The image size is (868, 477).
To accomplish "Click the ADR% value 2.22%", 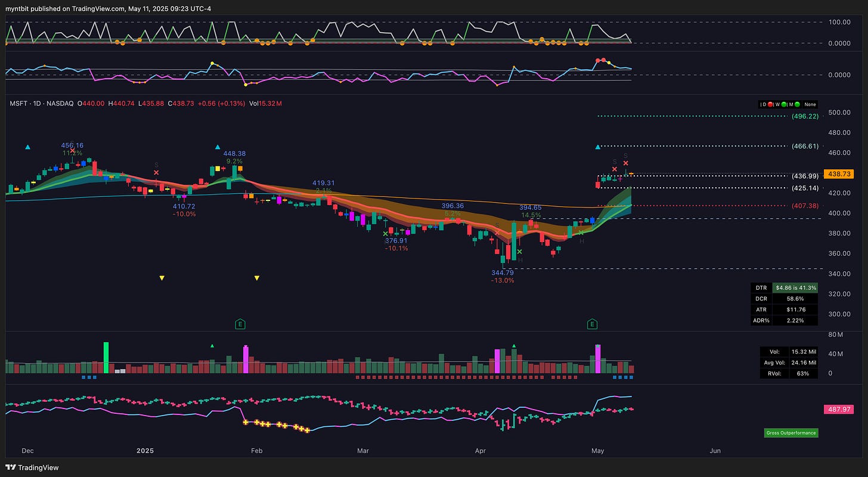I will [795, 320].
